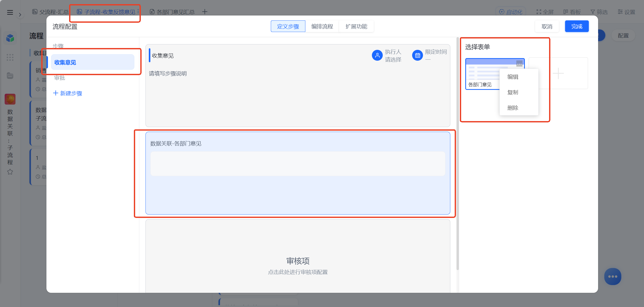Select the 数据关联-各部门意见 form block

(x=298, y=173)
